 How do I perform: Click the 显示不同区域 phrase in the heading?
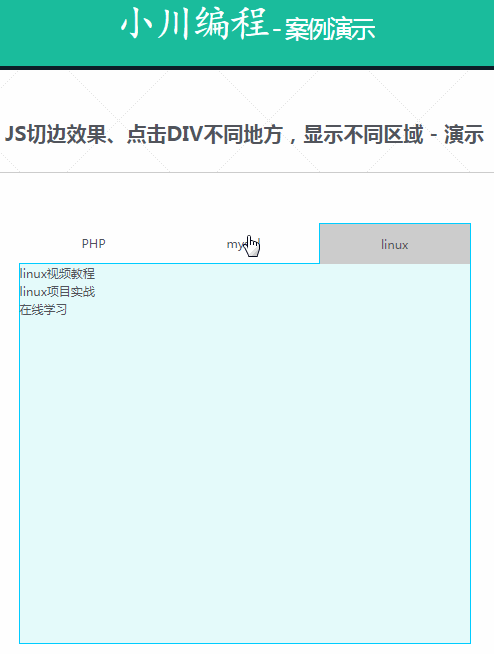[363, 134]
